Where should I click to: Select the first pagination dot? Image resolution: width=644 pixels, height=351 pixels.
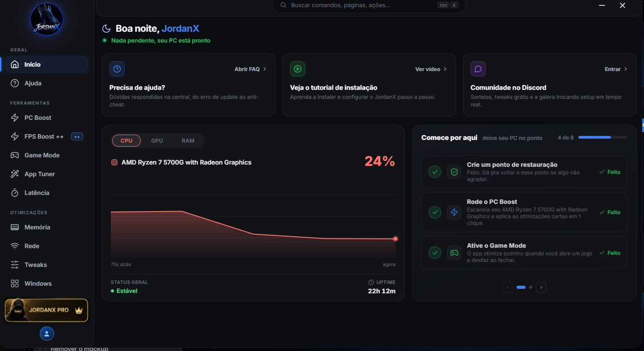(x=521, y=287)
